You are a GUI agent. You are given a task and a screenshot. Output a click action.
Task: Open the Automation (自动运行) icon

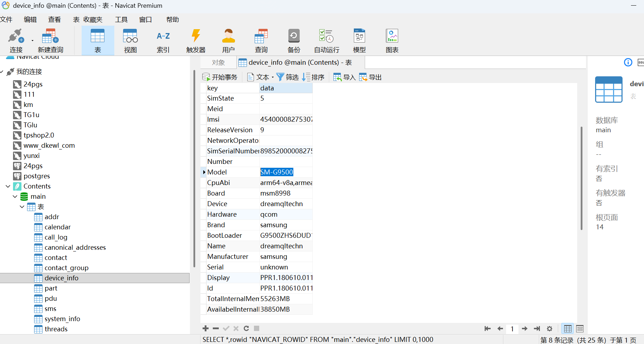tap(327, 41)
